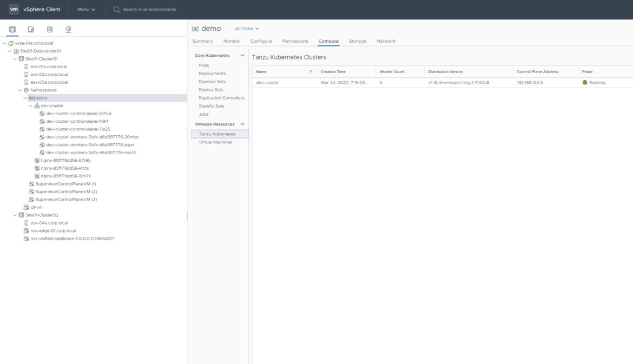Image resolution: width=633 pixels, height=364 pixels.
Task: Open Daemon Sets list
Action: click(212, 82)
